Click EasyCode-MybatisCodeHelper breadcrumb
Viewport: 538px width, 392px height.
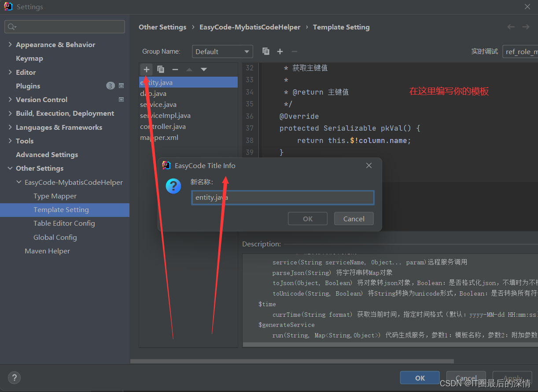tap(250, 27)
